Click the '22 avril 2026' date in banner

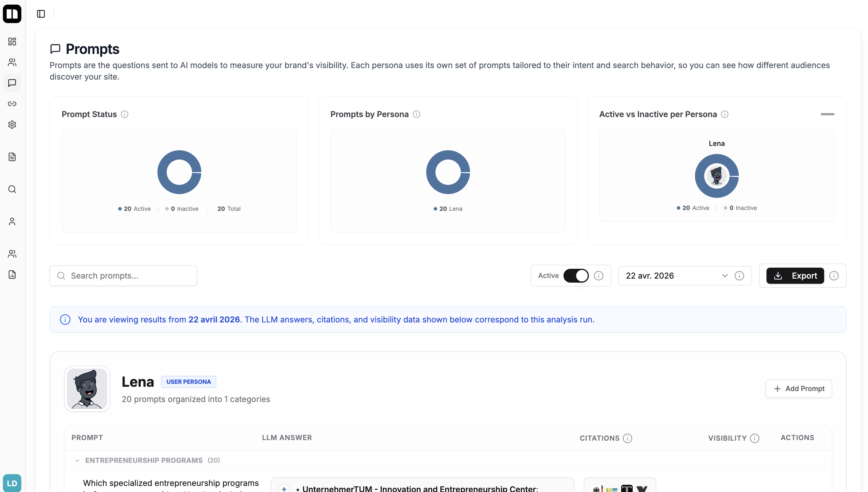(x=214, y=320)
